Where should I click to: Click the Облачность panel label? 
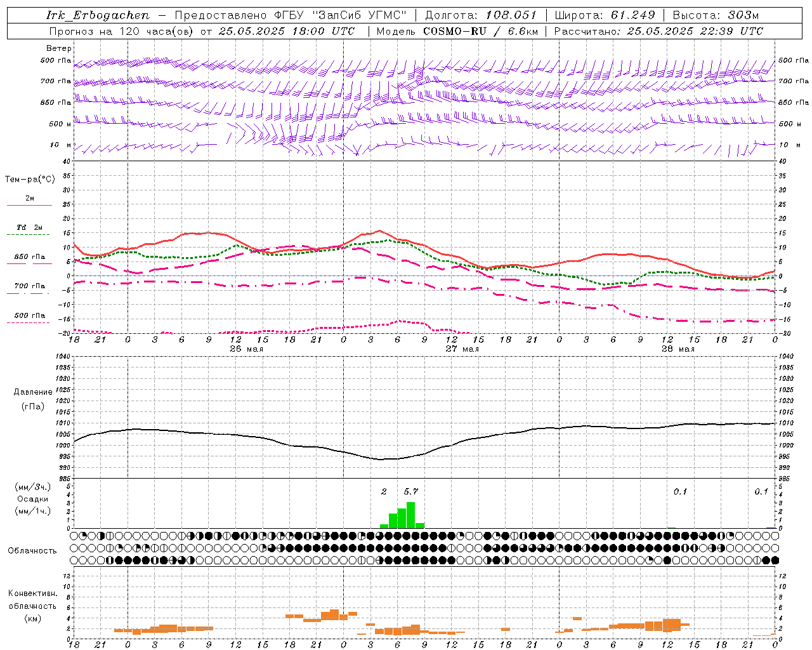pyautogui.click(x=32, y=551)
